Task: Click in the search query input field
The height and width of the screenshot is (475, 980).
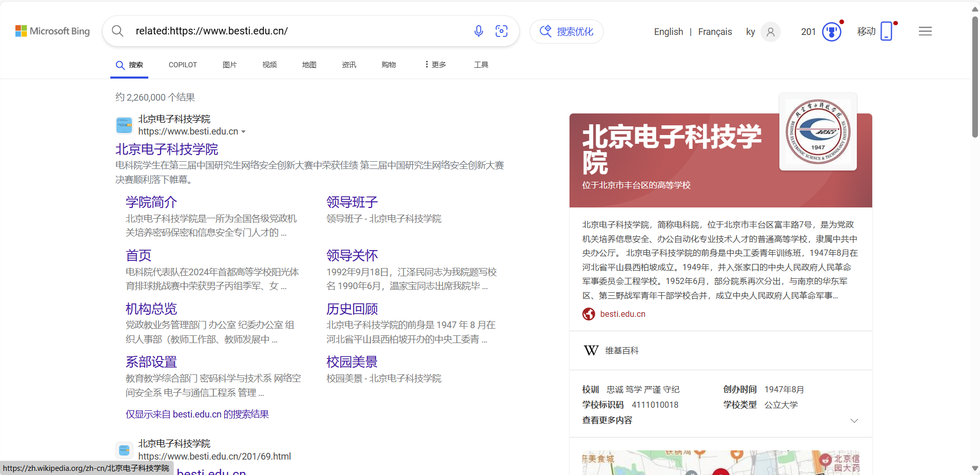Action: 298,31
